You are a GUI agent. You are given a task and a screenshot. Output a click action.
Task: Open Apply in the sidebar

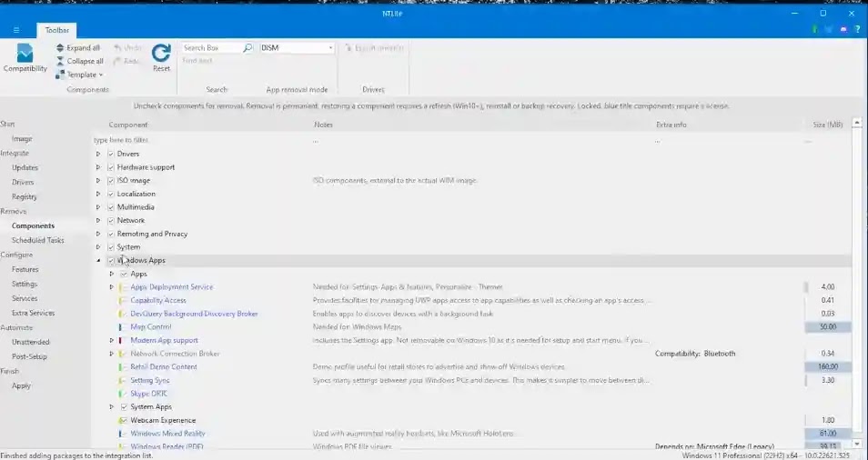click(x=21, y=385)
